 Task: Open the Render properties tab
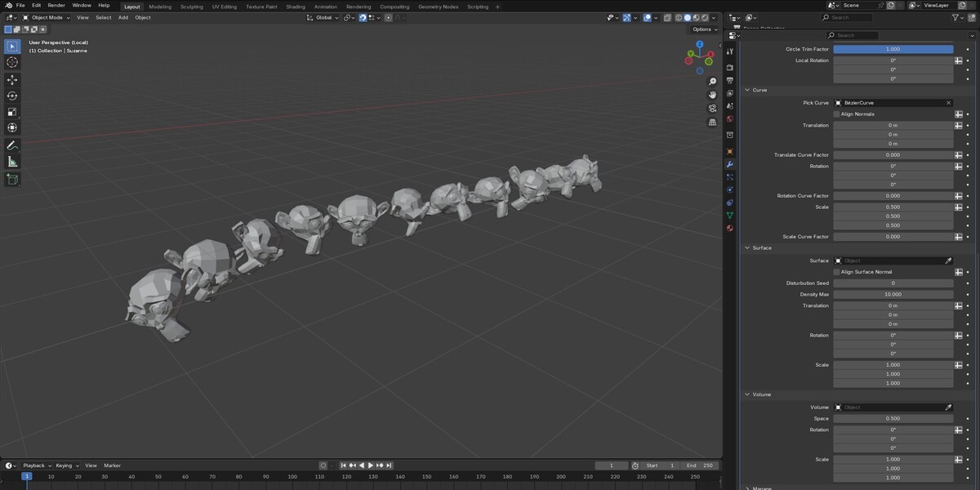[x=730, y=67]
